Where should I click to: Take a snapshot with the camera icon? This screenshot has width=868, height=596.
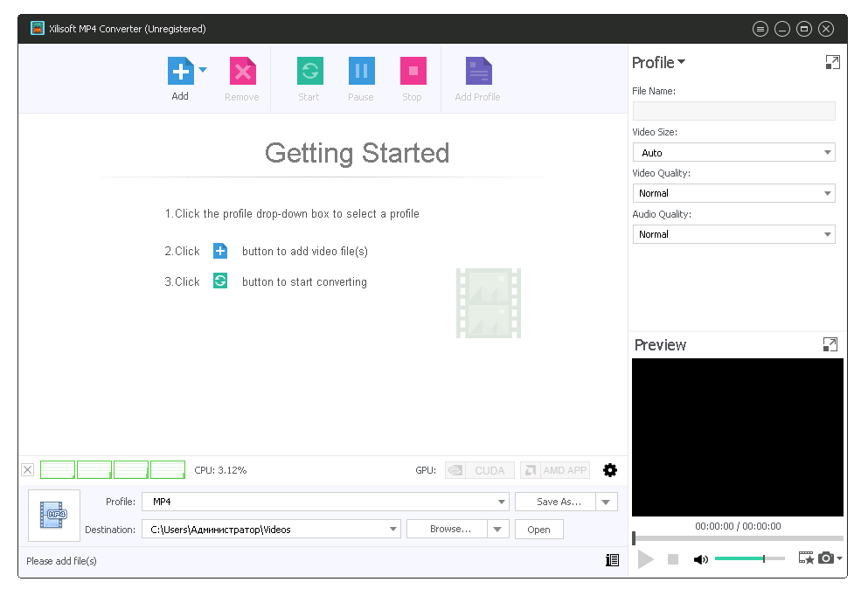tap(827, 558)
